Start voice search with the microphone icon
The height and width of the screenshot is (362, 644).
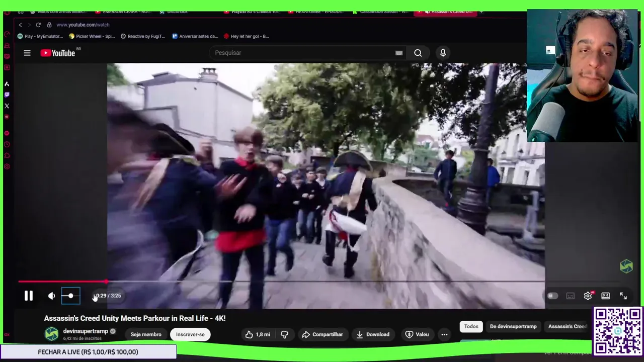(x=443, y=53)
